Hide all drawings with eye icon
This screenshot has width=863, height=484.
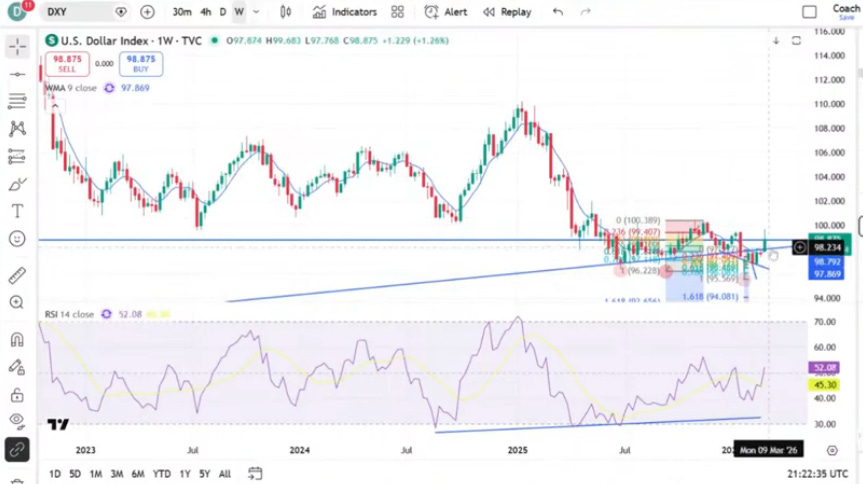pos(17,421)
